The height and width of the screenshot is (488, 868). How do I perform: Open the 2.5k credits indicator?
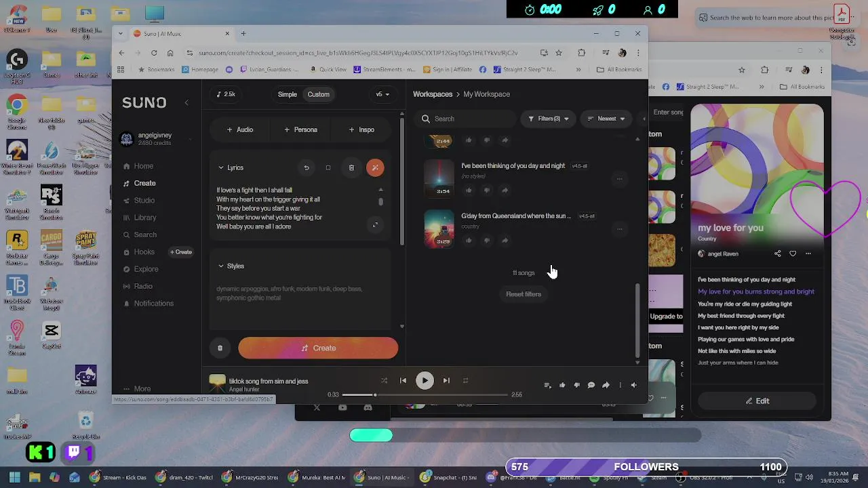(x=225, y=94)
